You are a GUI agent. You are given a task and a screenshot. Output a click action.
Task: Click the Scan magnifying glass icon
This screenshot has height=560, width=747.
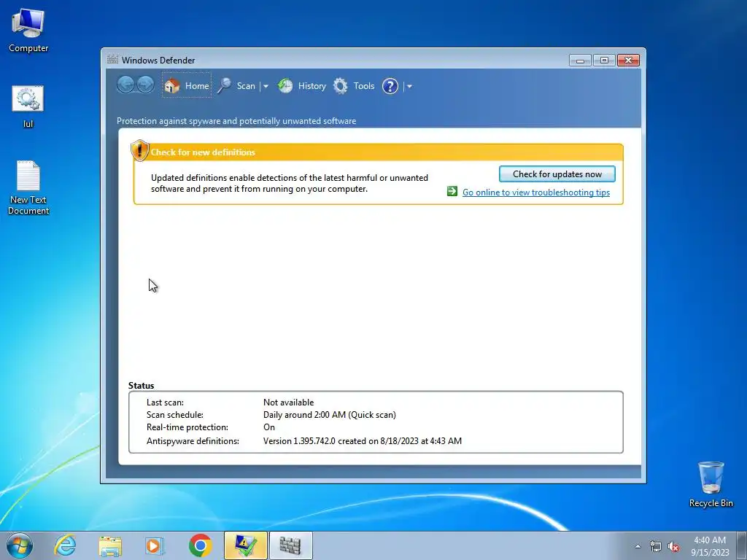pyautogui.click(x=225, y=86)
